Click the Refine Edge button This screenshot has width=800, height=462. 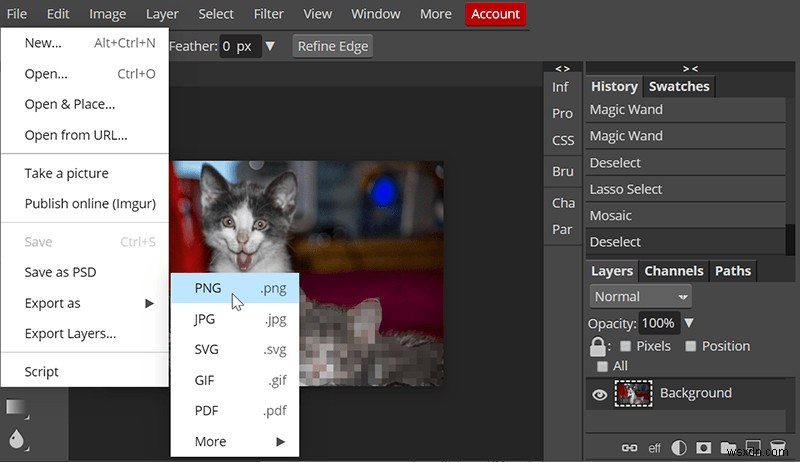[333, 46]
